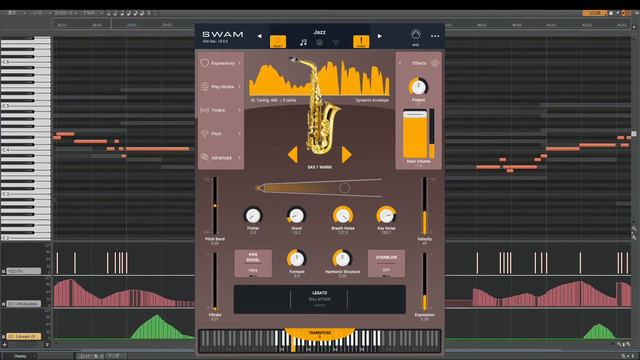
Task: Click the Jazz preset name
Action: [320, 32]
